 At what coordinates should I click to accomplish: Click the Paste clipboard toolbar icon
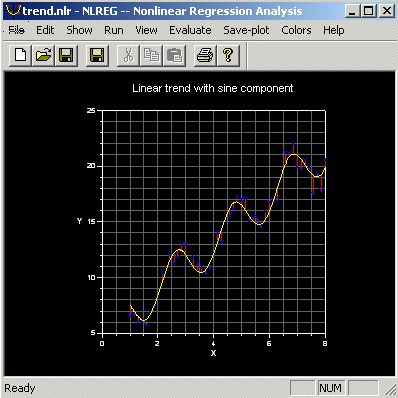point(174,56)
